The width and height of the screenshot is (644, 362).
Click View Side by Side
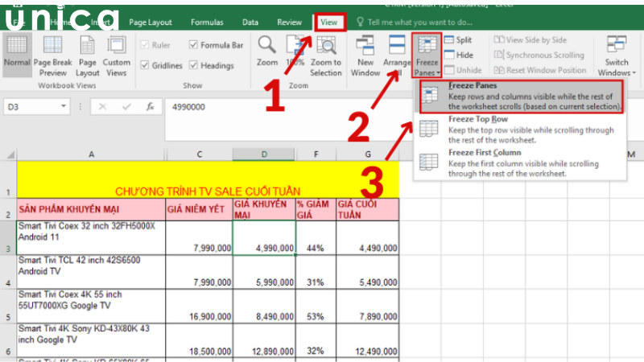tap(530, 39)
